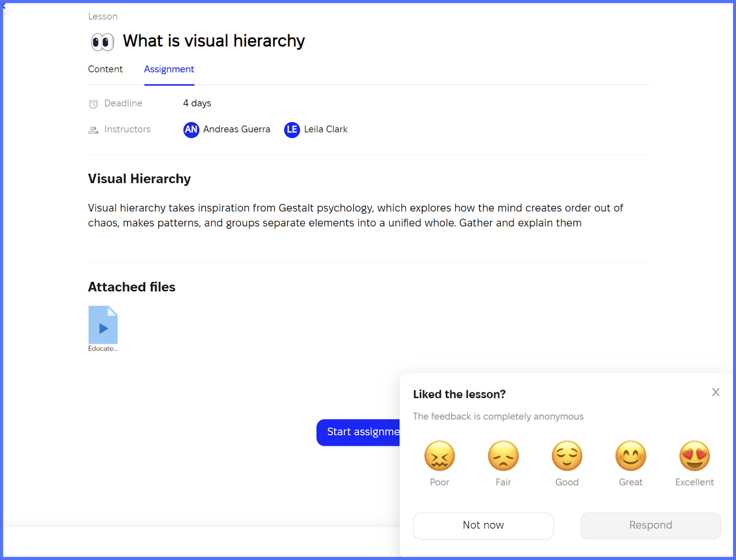
Task: Switch to the Content tab
Action: click(x=105, y=69)
